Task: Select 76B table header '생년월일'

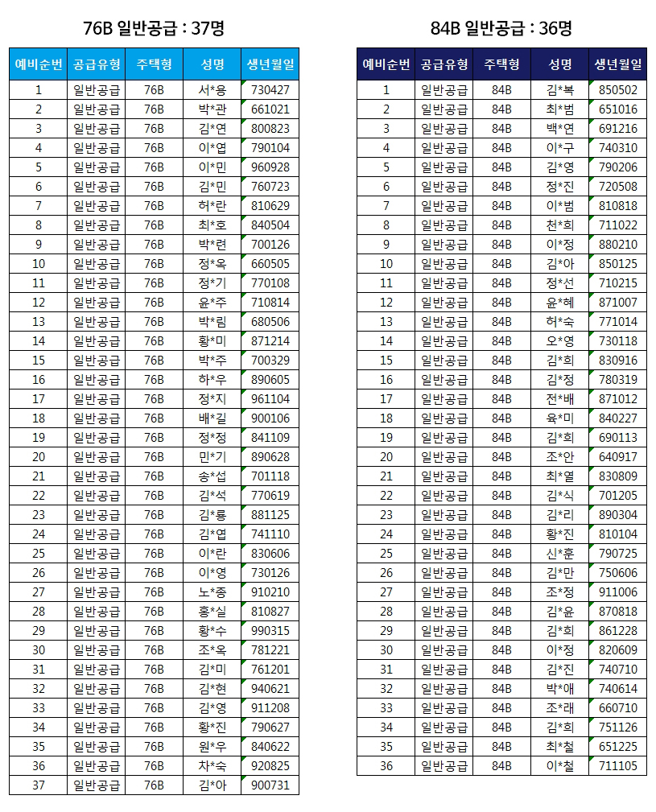Action: [270, 64]
